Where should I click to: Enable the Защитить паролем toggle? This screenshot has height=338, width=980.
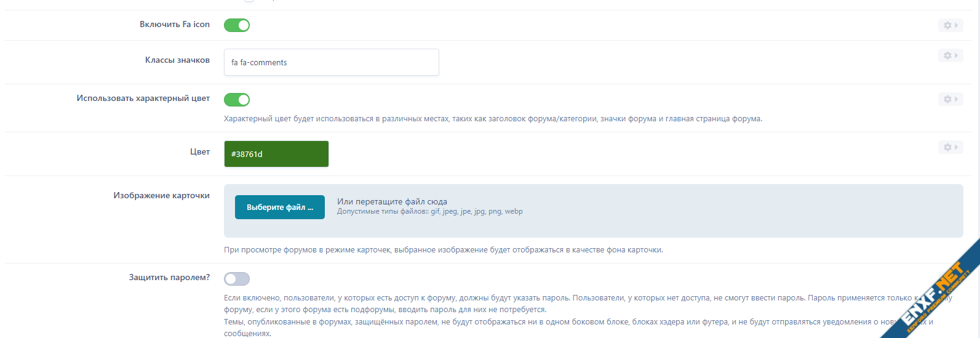[x=237, y=279]
